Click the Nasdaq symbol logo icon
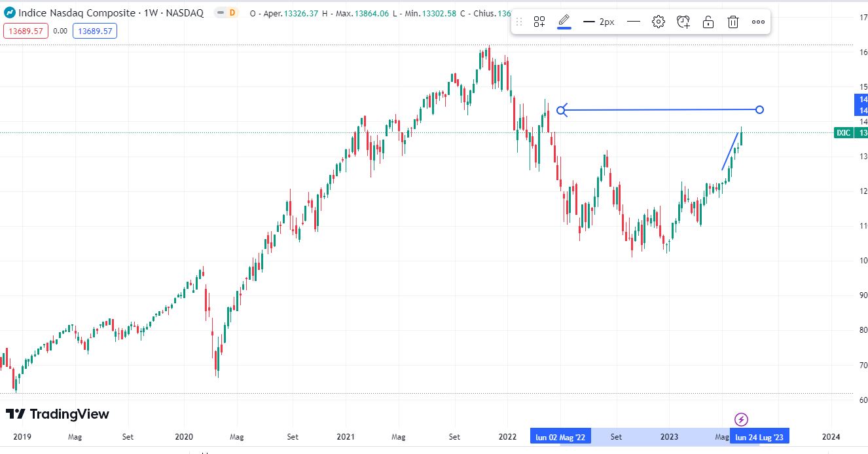868x454 pixels. 10,13
